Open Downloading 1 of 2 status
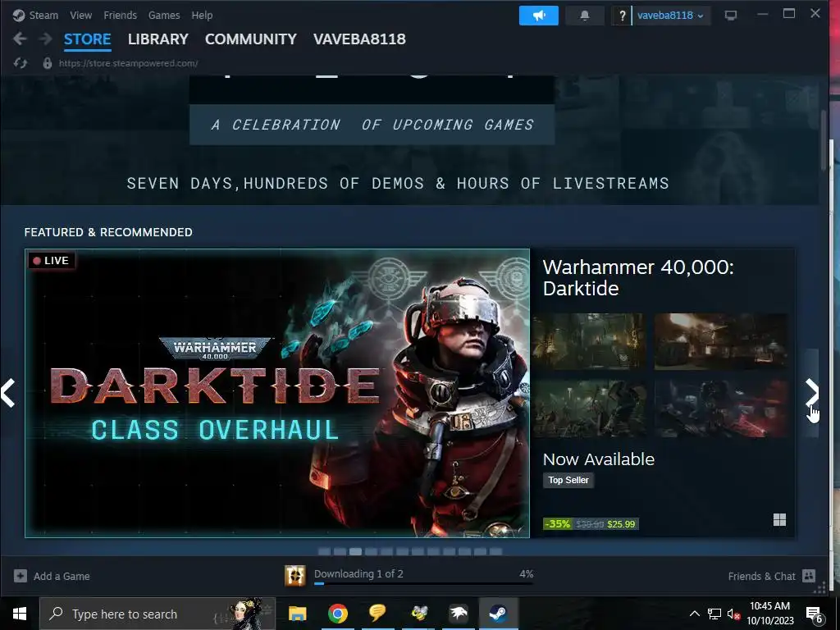Screen dimensions: 840x630 click(x=358, y=573)
